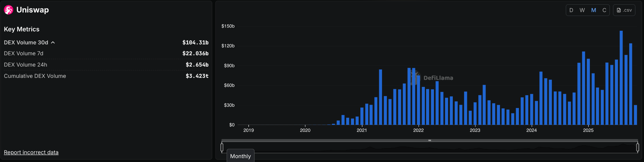Click the 2021 x-axis label
The width and height of the screenshot is (644, 162).
pos(362,130)
